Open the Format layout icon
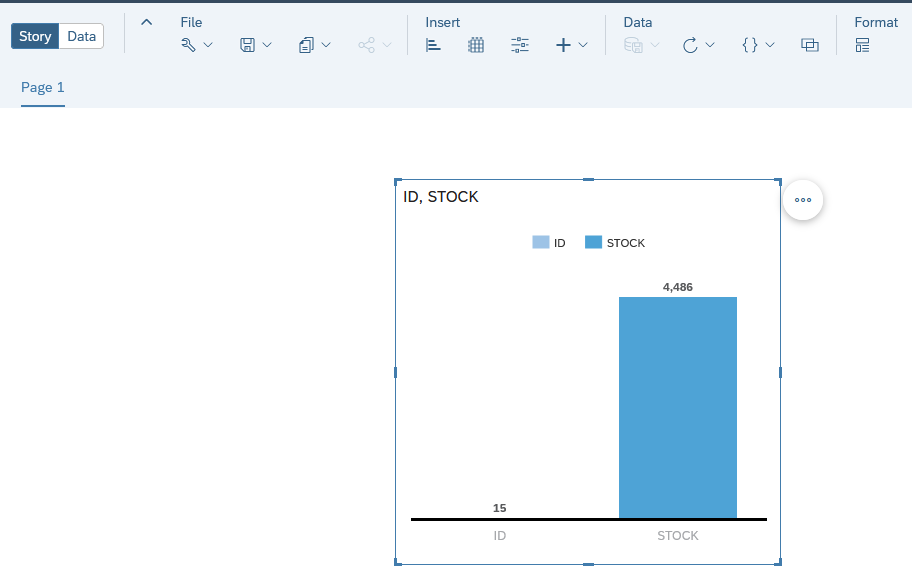 tap(863, 45)
